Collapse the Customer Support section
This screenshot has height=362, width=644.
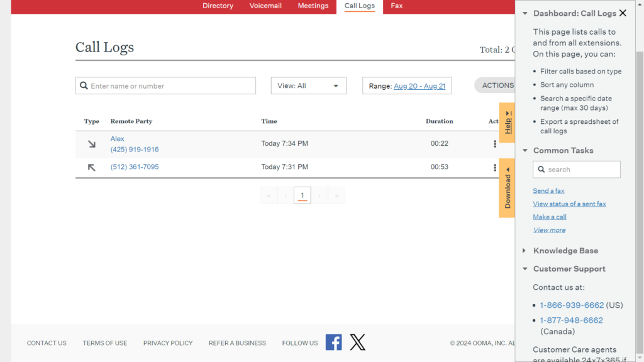tap(525, 269)
